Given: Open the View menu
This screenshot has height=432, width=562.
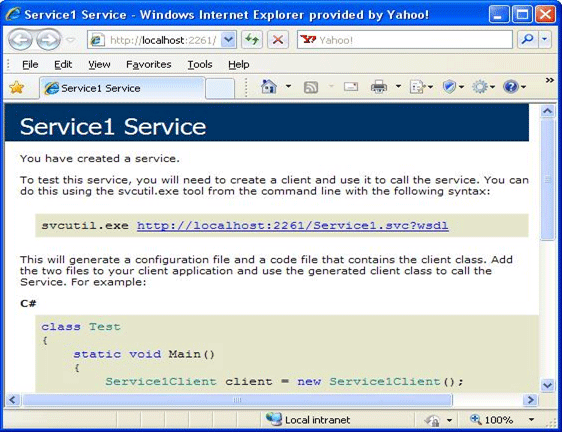Looking at the screenshot, I should (99, 65).
